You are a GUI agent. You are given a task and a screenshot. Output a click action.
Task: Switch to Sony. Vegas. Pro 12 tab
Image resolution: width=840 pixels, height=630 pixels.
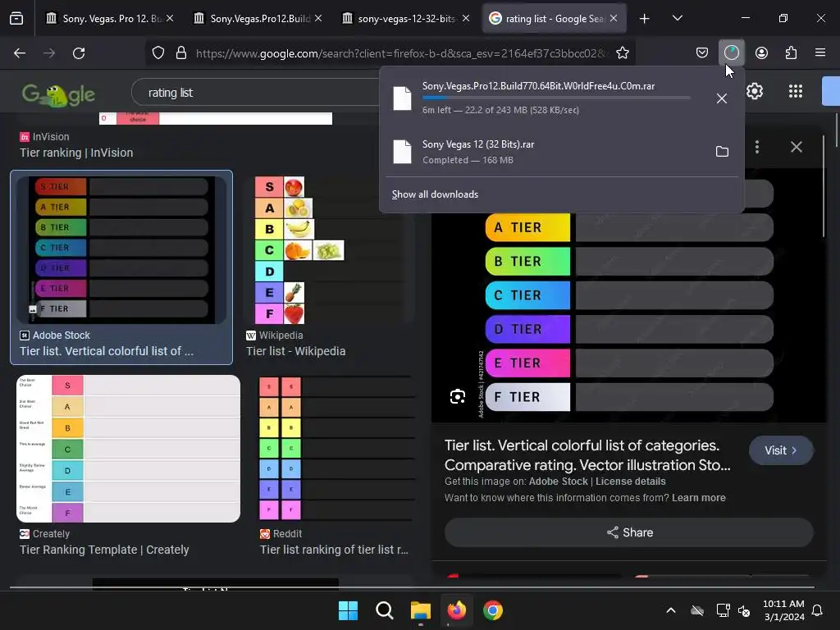pyautogui.click(x=110, y=18)
